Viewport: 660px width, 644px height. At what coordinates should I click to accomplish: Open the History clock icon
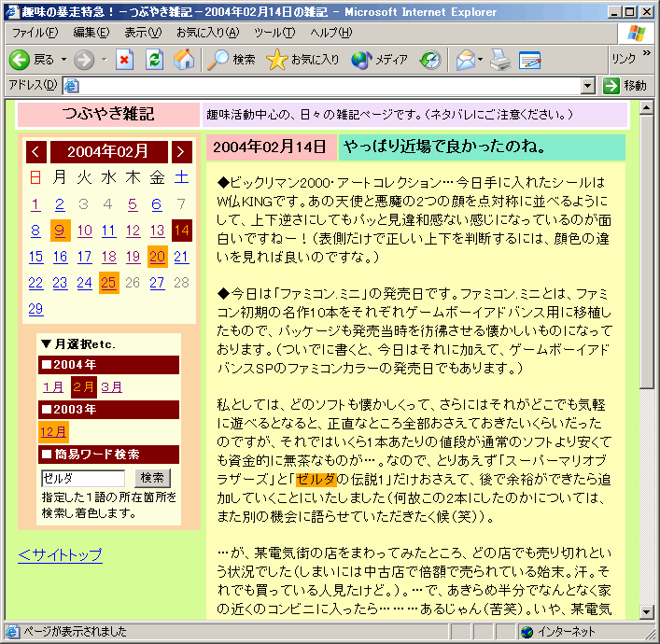click(x=430, y=60)
